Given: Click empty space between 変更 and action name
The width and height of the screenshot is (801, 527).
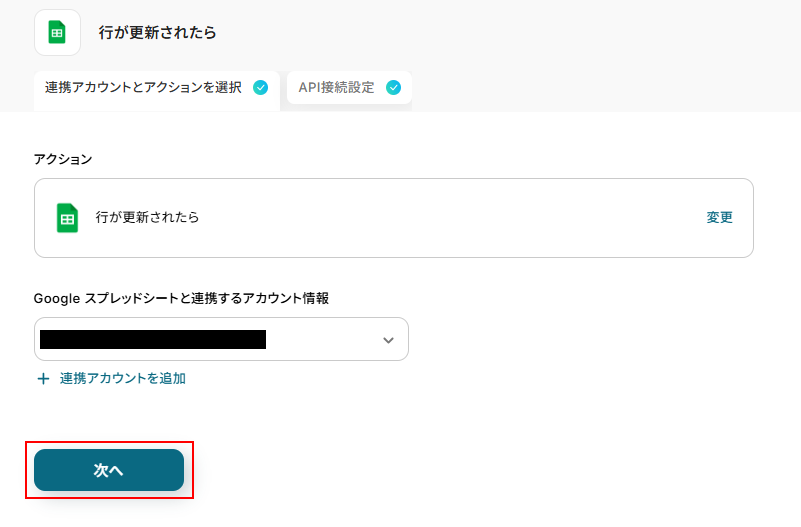Looking at the screenshot, I should (x=450, y=217).
